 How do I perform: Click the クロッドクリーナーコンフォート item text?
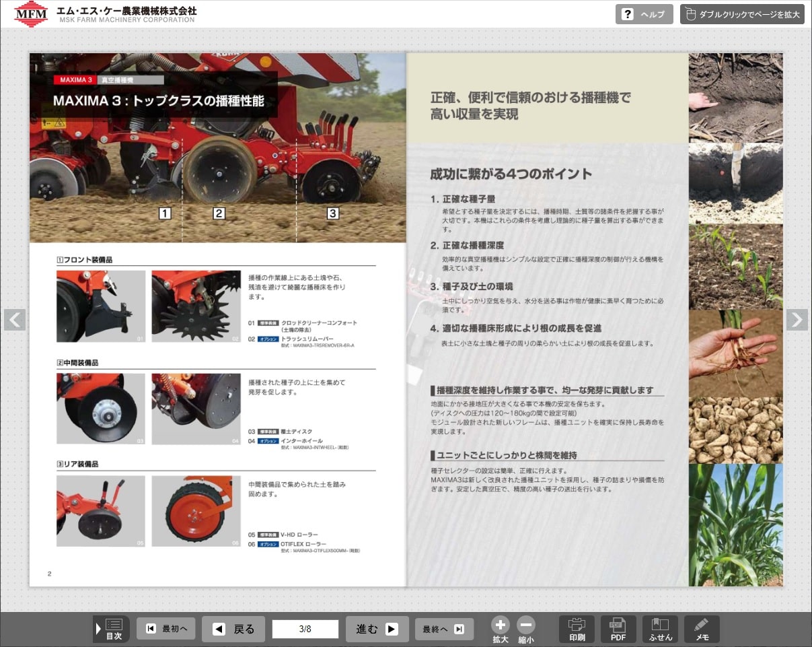[319, 323]
